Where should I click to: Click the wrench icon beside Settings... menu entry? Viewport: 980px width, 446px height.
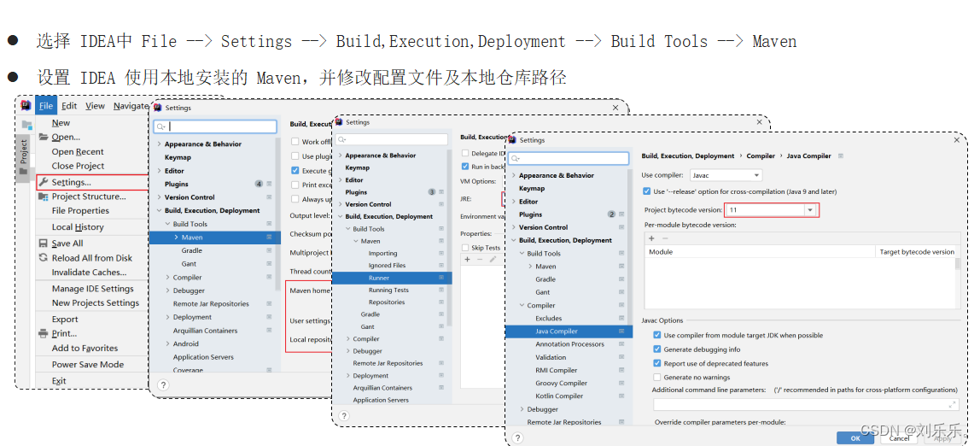[x=44, y=182]
